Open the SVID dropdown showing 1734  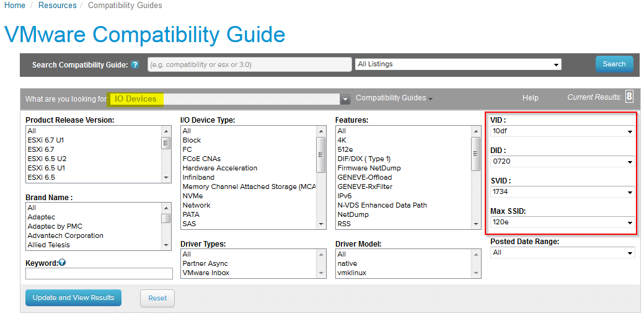tap(563, 191)
